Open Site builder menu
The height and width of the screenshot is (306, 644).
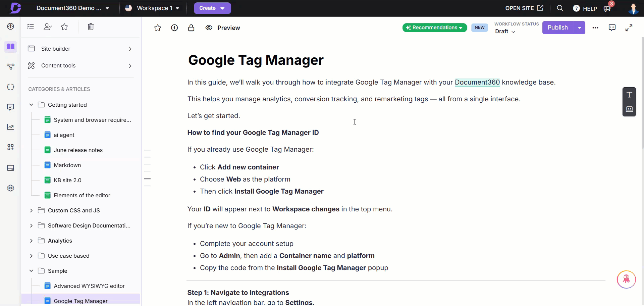coord(80,49)
